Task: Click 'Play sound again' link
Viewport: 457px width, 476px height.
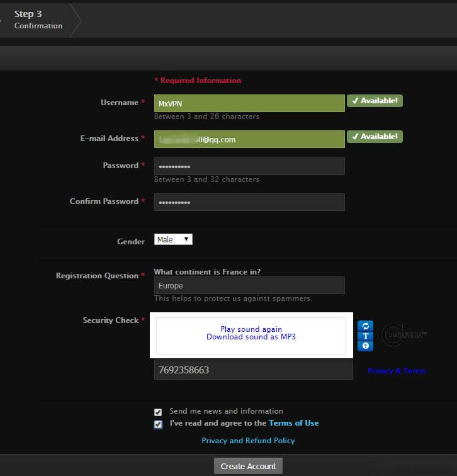Action: click(251, 329)
